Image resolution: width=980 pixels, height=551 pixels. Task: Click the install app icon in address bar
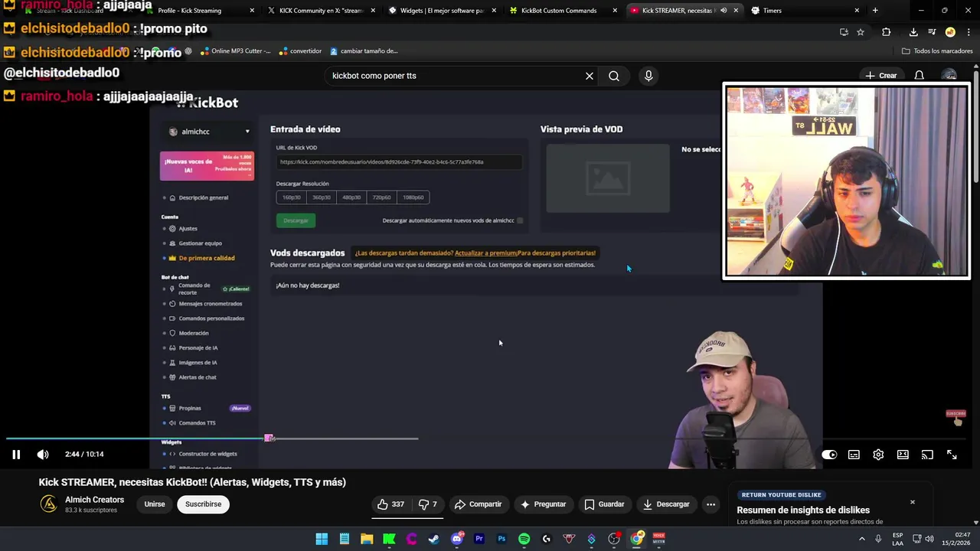point(844,32)
